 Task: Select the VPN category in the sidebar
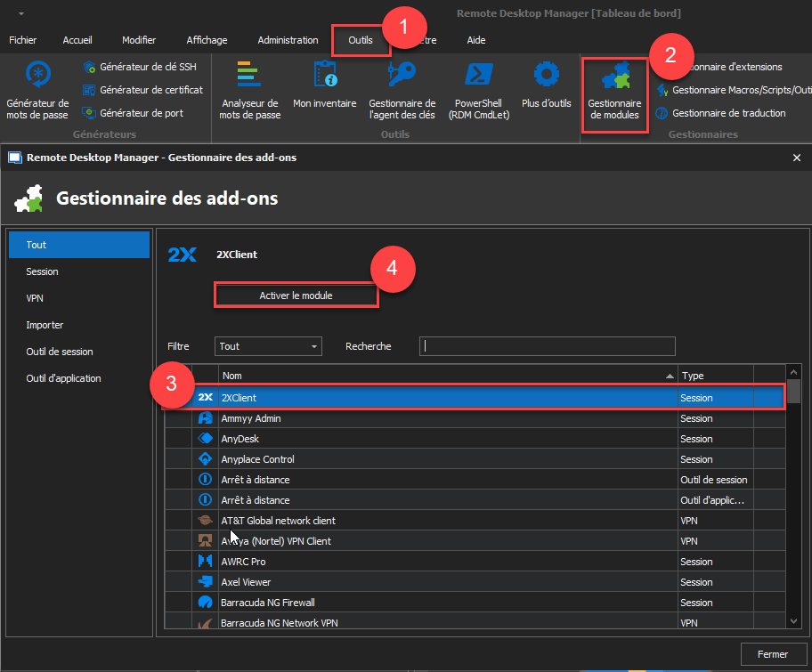click(36, 298)
